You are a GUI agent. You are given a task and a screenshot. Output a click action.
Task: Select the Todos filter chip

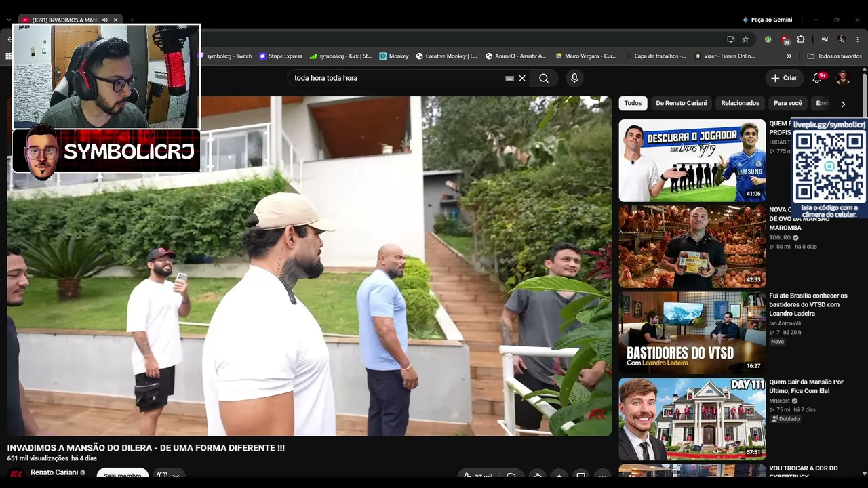pos(633,104)
